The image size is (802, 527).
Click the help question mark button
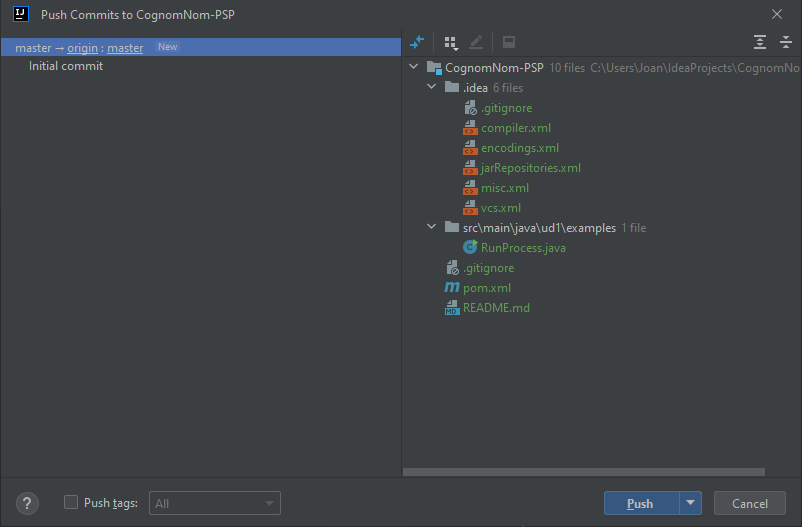point(28,503)
